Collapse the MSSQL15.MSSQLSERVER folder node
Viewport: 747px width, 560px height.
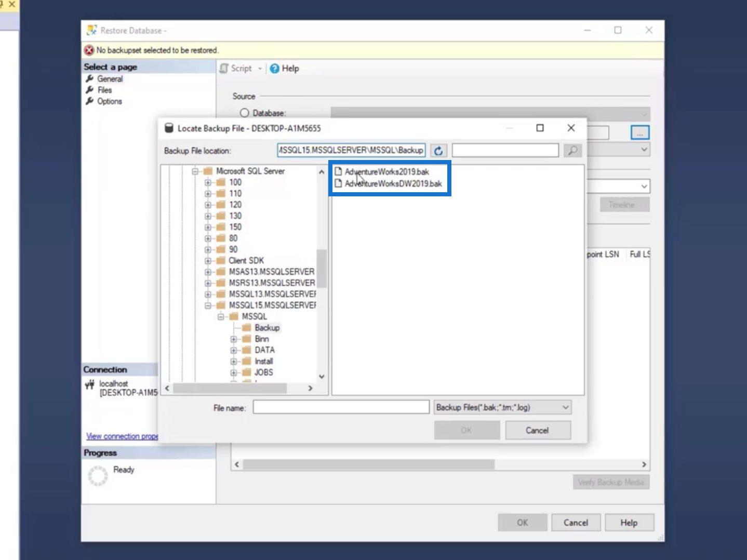click(x=208, y=305)
